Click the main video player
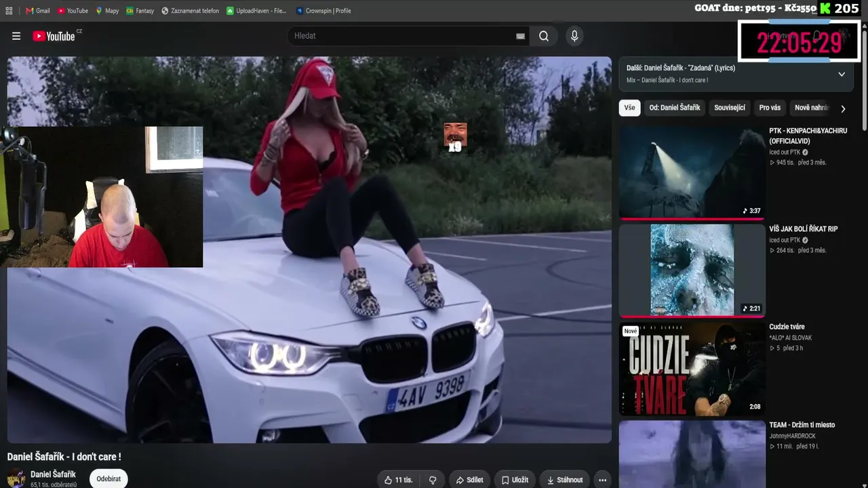 pos(309,249)
